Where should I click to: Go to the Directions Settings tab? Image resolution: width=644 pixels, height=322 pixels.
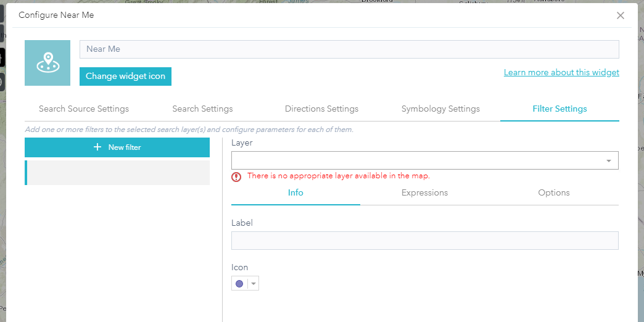click(x=321, y=109)
